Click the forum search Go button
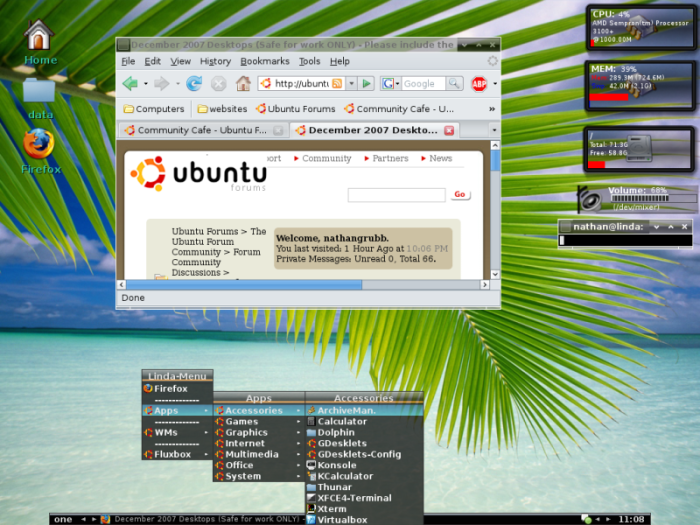700x525 pixels. [460, 194]
